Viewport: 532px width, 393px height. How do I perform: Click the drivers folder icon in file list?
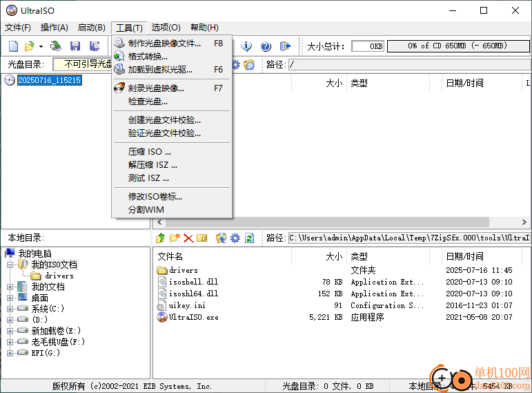162,270
